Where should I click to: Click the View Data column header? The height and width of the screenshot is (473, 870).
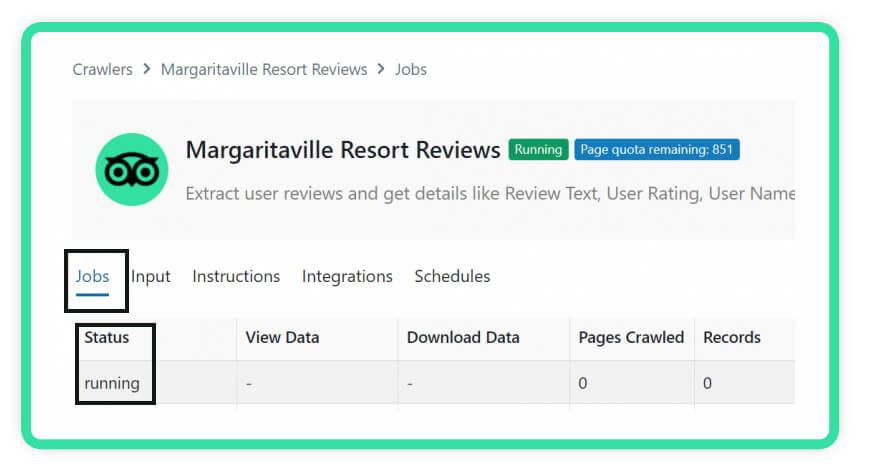coord(282,338)
